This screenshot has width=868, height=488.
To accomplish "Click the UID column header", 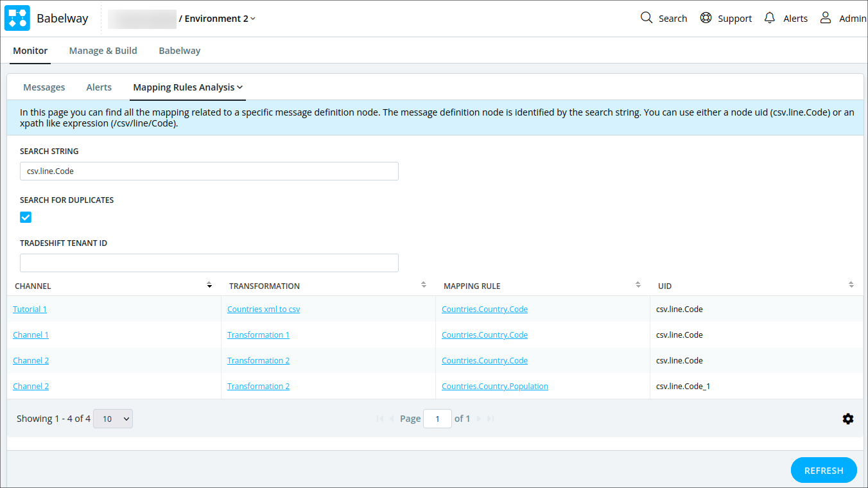I will pyautogui.click(x=665, y=286).
